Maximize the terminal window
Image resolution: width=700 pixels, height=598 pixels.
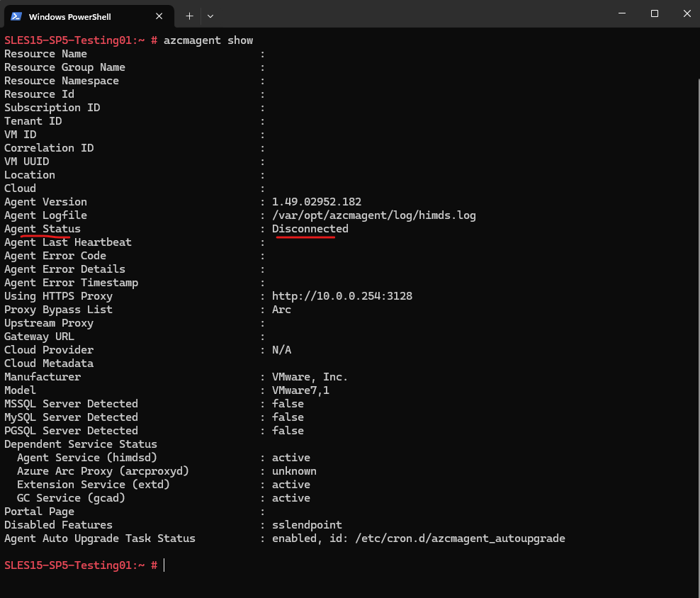pyautogui.click(x=655, y=13)
